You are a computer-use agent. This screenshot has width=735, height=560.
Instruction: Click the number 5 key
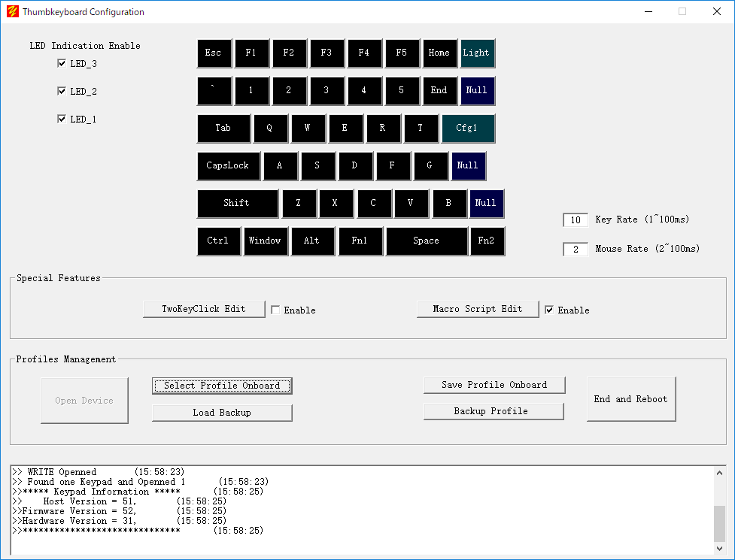402,91
